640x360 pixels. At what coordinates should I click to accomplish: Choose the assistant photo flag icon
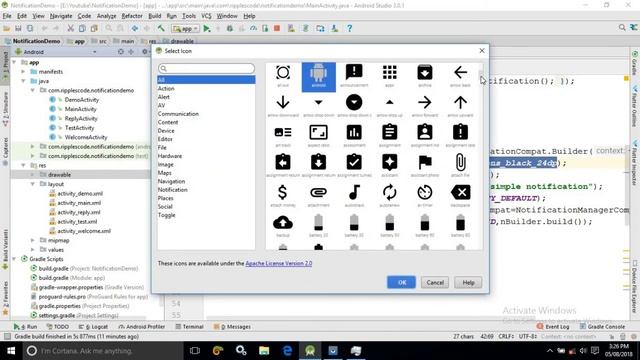coord(424,162)
